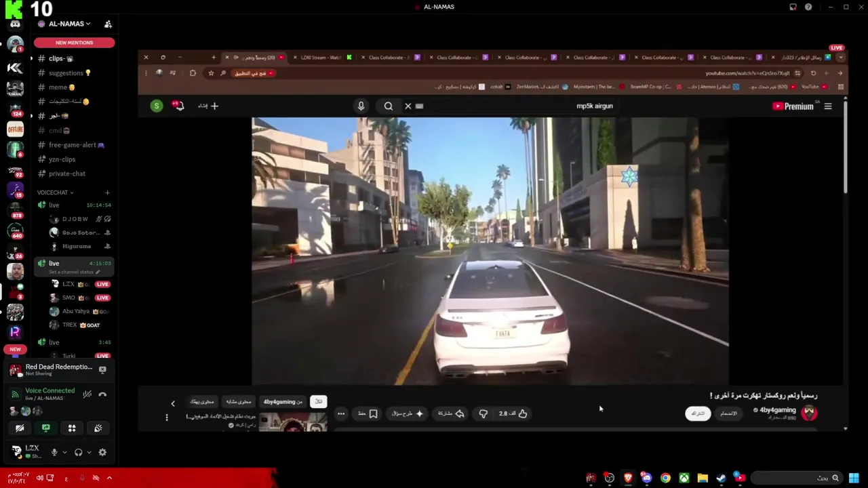
Task: Jump to NEW MENTIONS
Action: click(x=74, y=43)
